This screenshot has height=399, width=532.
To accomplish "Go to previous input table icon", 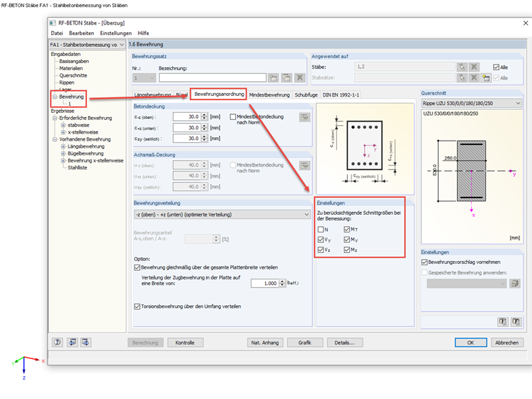I will [x=72, y=342].
